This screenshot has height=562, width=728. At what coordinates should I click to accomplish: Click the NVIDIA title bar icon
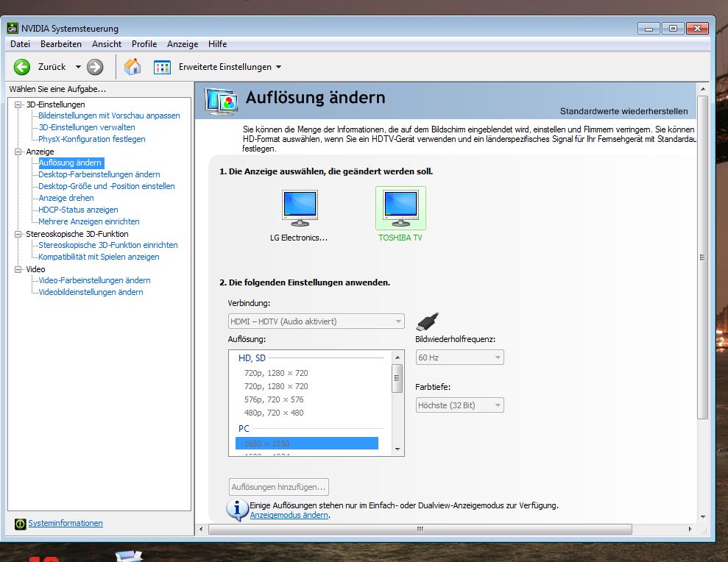pyautogui.click(x=13, y=28)
